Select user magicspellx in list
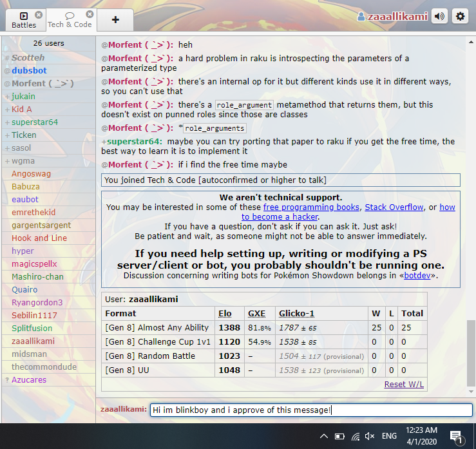 [48, 264]
